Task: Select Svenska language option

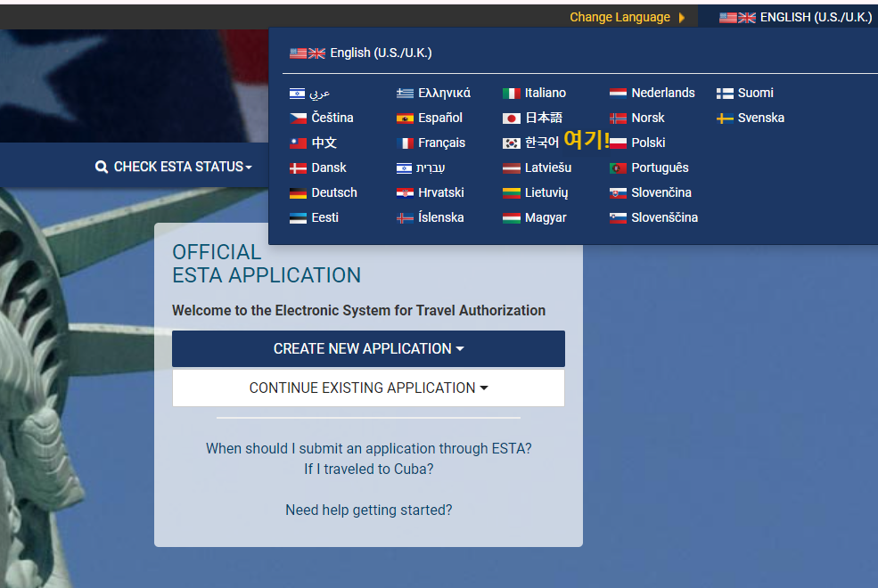Action: point(761,118)
